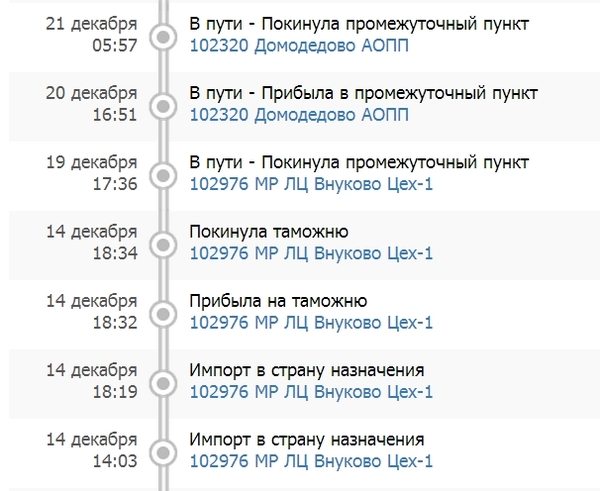Image resolution: width=600 pixels, height=491 pixels.
Task: Open Внуково Цех-1 link for 14:03 import entry
Action: coord(311,460)
